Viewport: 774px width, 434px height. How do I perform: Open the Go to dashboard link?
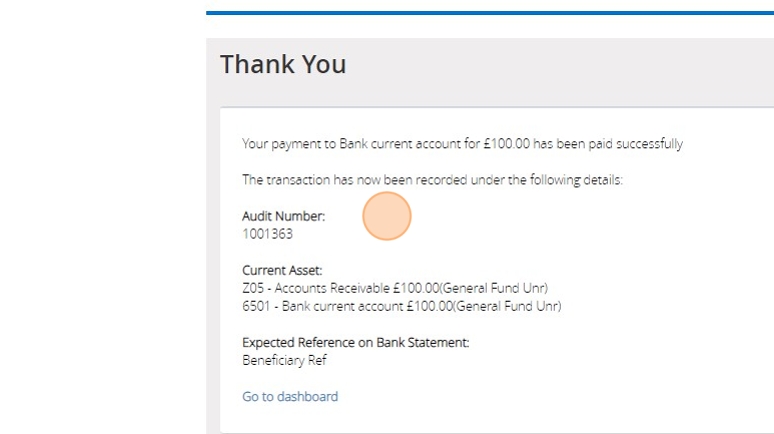[290, 397]
